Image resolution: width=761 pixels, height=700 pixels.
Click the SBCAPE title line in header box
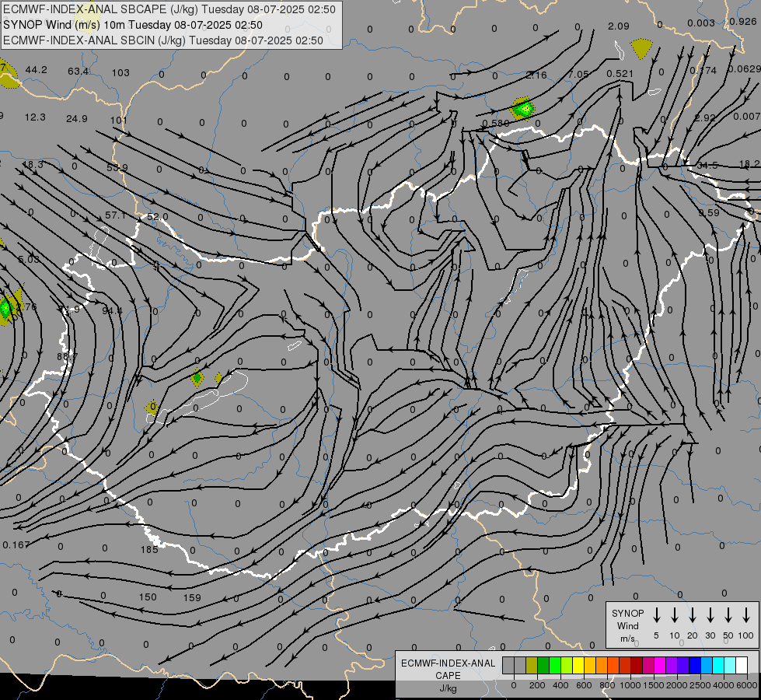169,9
